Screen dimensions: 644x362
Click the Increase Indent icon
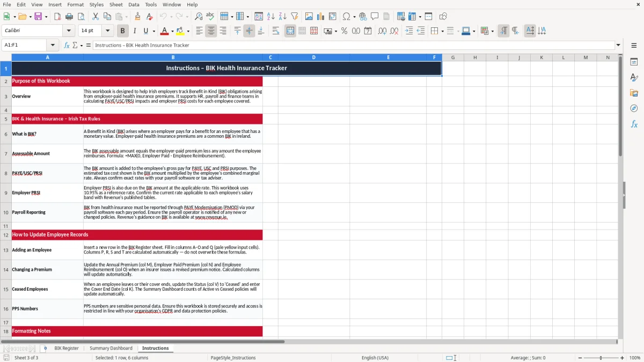click(409, 31)
